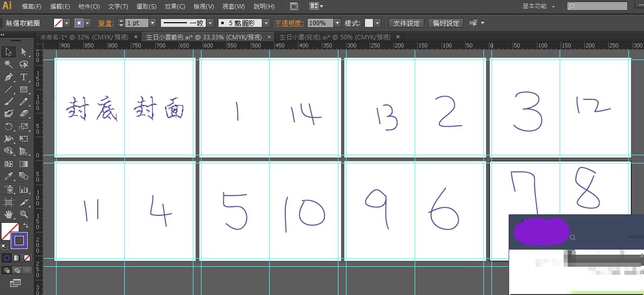Open graphic style 樣式 dropdown
This screenshot has height=295, width=644.
click(x=377, y=23)
